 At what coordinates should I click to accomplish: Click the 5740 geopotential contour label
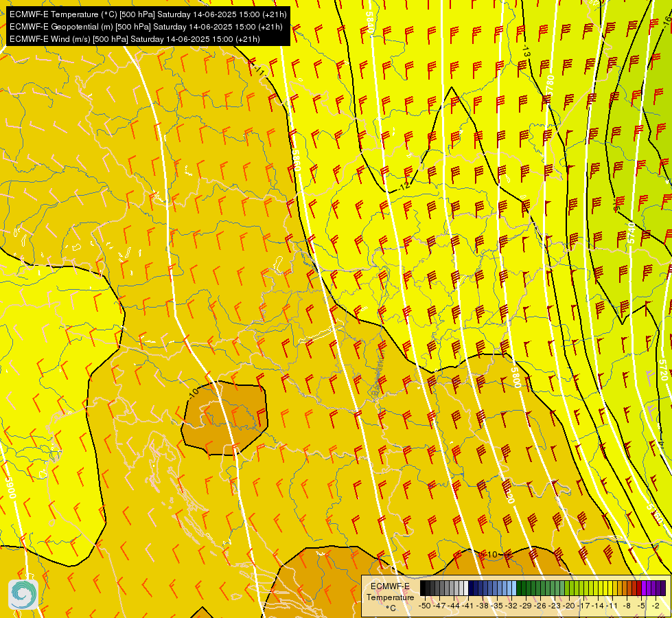(631, 233)
